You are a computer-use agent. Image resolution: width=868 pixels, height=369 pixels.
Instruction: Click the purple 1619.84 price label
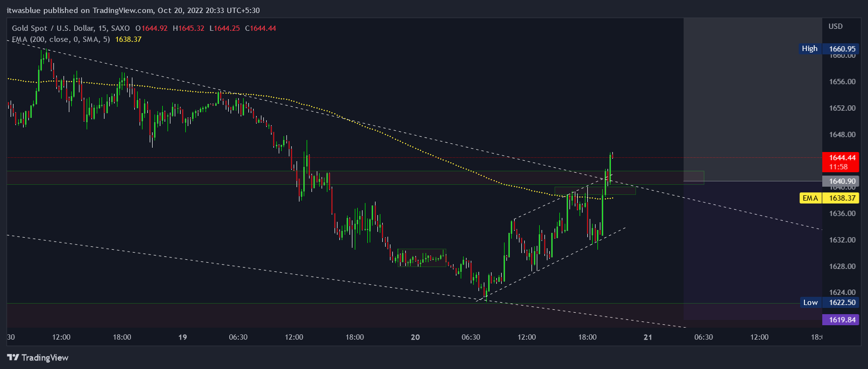(841, 320)
